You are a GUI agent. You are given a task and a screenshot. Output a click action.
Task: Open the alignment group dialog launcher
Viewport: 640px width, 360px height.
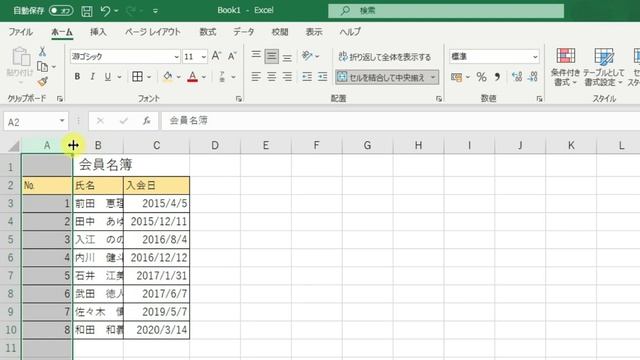(x=439, y=99)
